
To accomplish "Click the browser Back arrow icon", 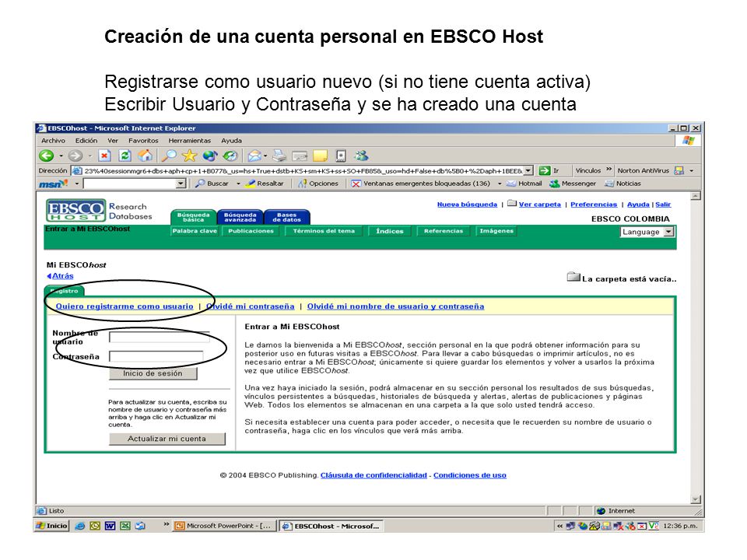I will (46, 156).
